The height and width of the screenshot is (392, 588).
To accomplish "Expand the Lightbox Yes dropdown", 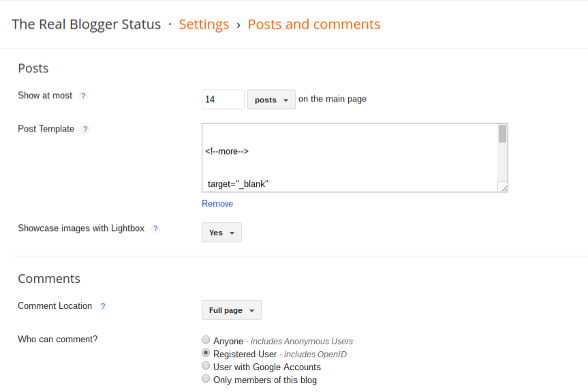I will tap(221, 232).
